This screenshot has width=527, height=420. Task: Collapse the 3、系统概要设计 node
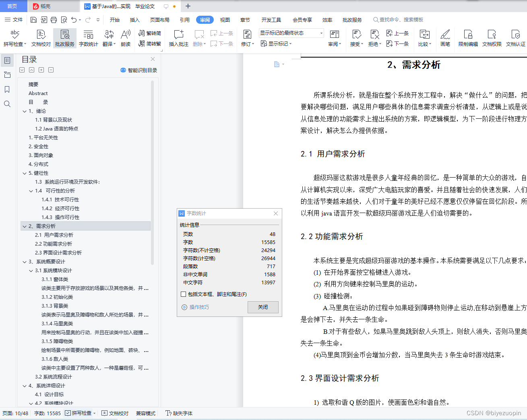point(25,262)
